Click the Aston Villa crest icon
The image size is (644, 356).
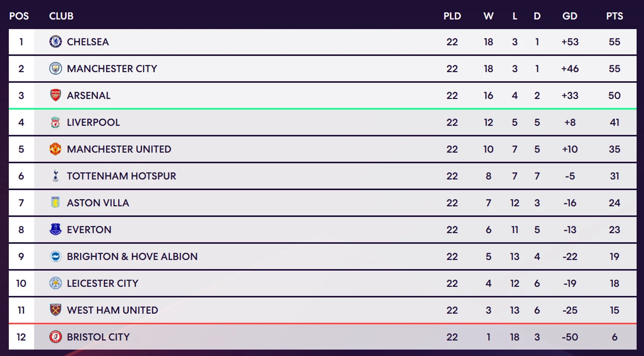click(56, 203)
